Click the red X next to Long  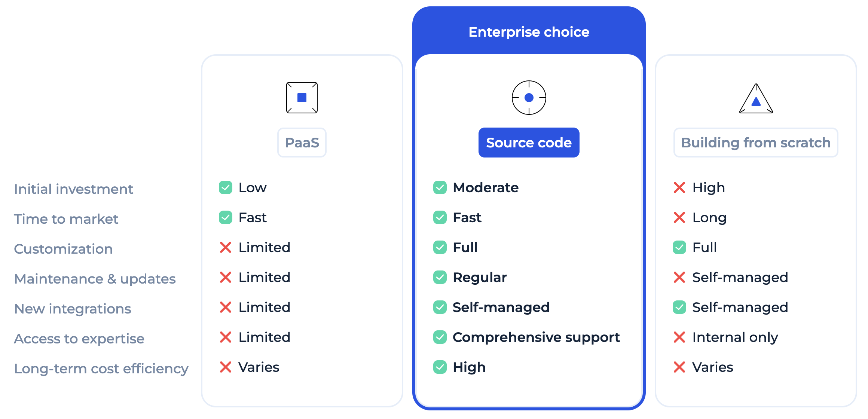point(679,217)
